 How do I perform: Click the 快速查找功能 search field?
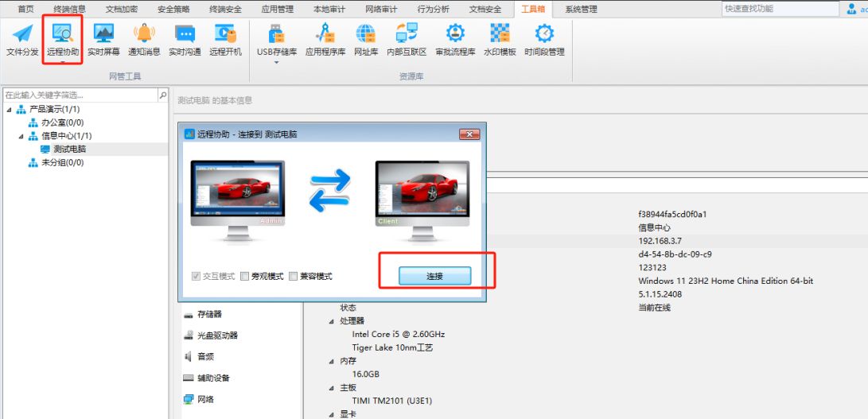(x=780, y=8)
